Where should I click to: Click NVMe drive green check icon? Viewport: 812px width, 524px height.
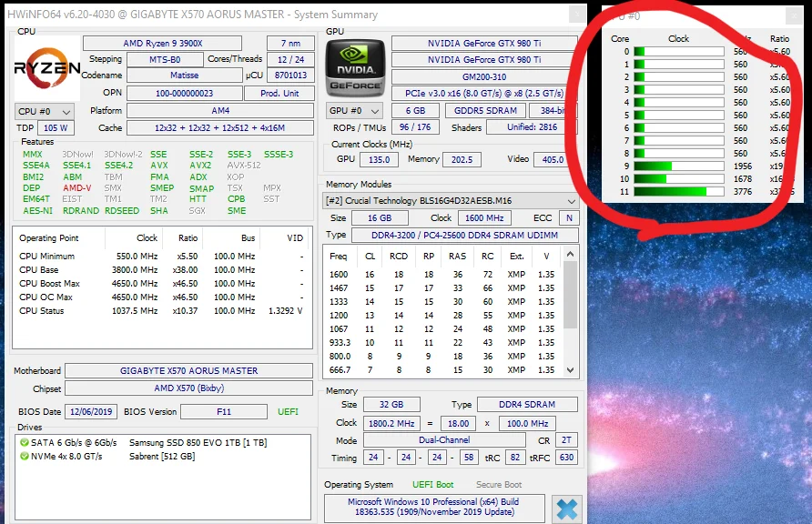coord(25,457)
